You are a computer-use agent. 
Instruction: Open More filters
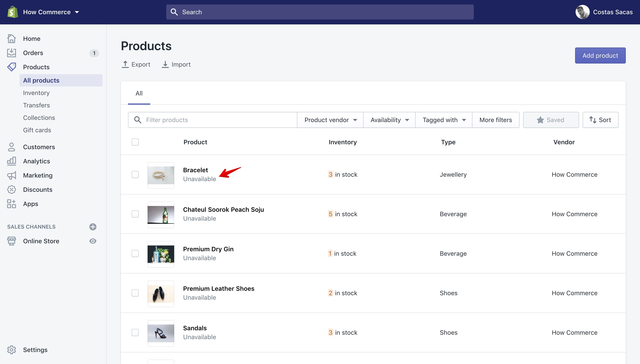(x=496, y=120)
